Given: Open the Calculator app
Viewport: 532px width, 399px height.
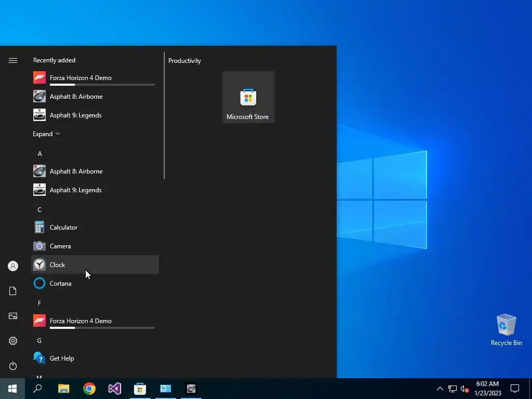Looking at the screenshot, I should pyautogui.click(x=95, y=228).
